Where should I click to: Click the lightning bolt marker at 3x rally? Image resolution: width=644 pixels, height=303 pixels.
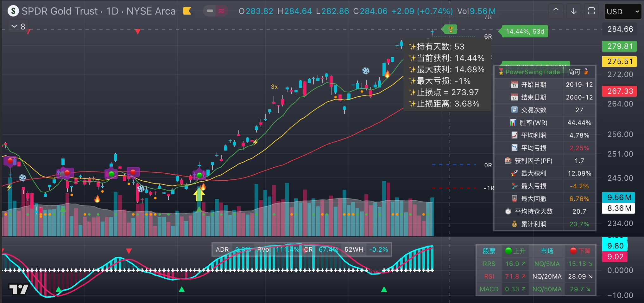pyautogui.click(x=256, y=142)
